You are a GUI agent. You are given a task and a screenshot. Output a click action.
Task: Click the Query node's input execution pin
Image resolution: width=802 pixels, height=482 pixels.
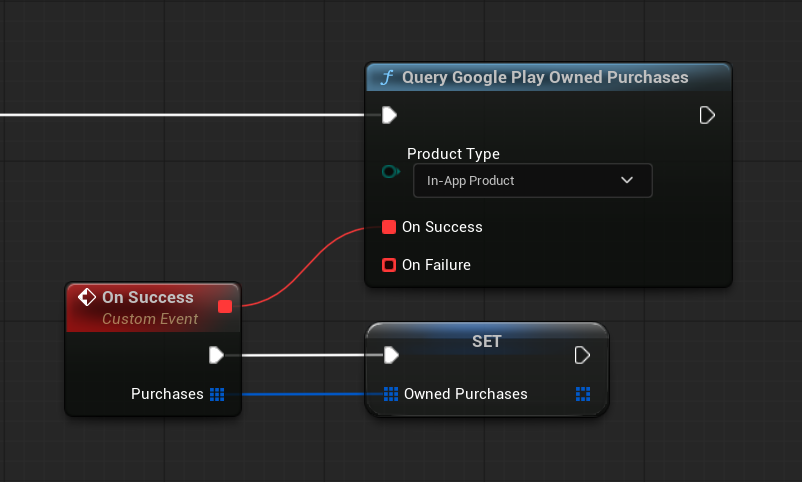tap(389, 115)
